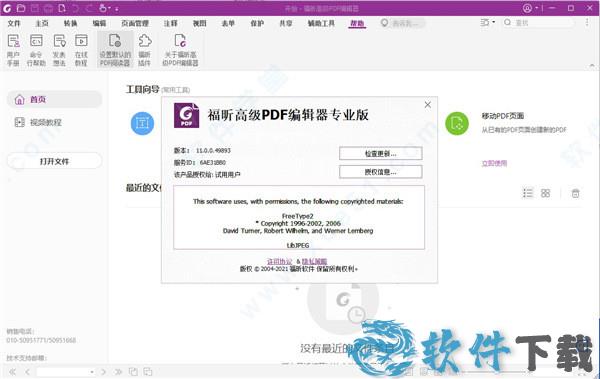
Task: Open the user account icon in title bar
Action: point(527,8)
